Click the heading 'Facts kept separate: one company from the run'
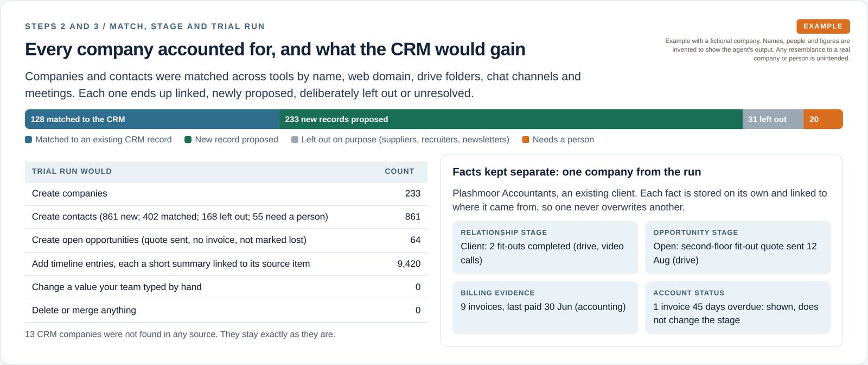Screen dimensions: 868x365 click(x=577, y=172)
